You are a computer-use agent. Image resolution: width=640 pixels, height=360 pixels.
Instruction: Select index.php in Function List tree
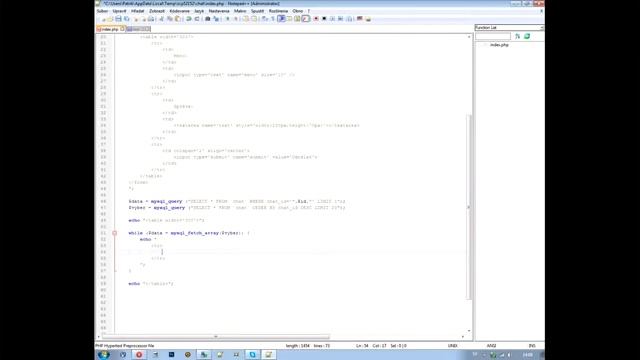click(x=499, y=45)
